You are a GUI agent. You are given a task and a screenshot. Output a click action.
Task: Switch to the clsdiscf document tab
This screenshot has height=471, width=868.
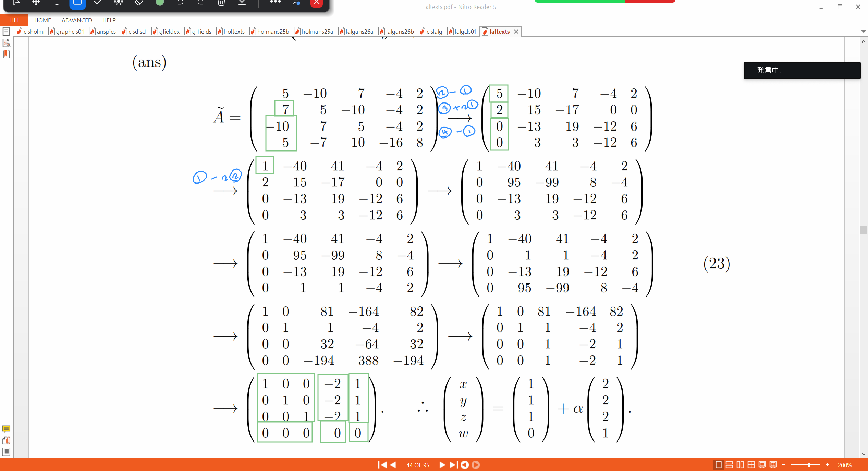click(x=134, y=32)
